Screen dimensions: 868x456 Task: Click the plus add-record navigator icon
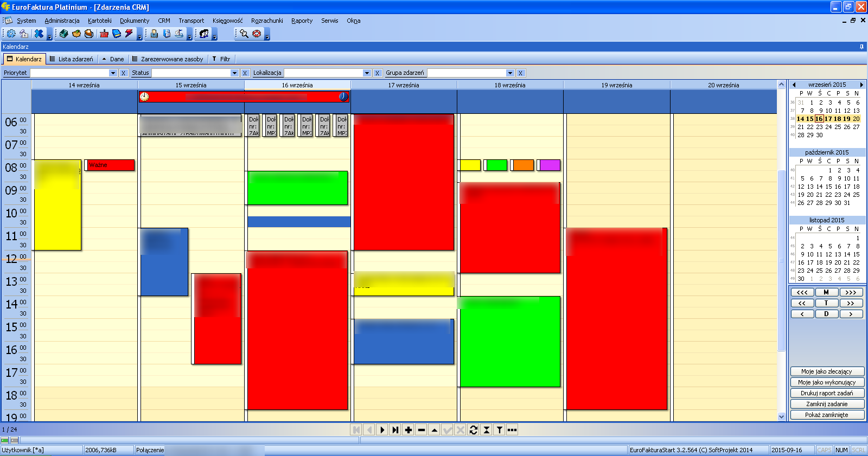[x=409, y=430]
